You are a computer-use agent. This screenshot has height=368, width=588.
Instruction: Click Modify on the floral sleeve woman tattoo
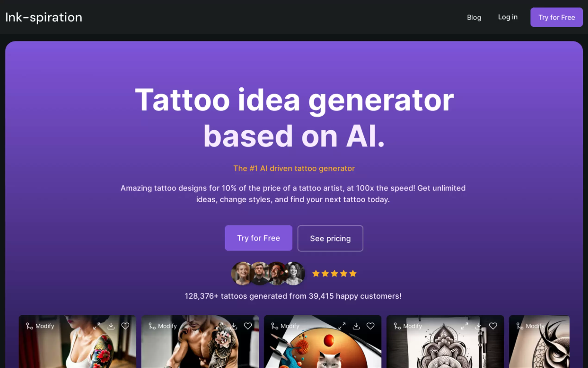(40, 326)
